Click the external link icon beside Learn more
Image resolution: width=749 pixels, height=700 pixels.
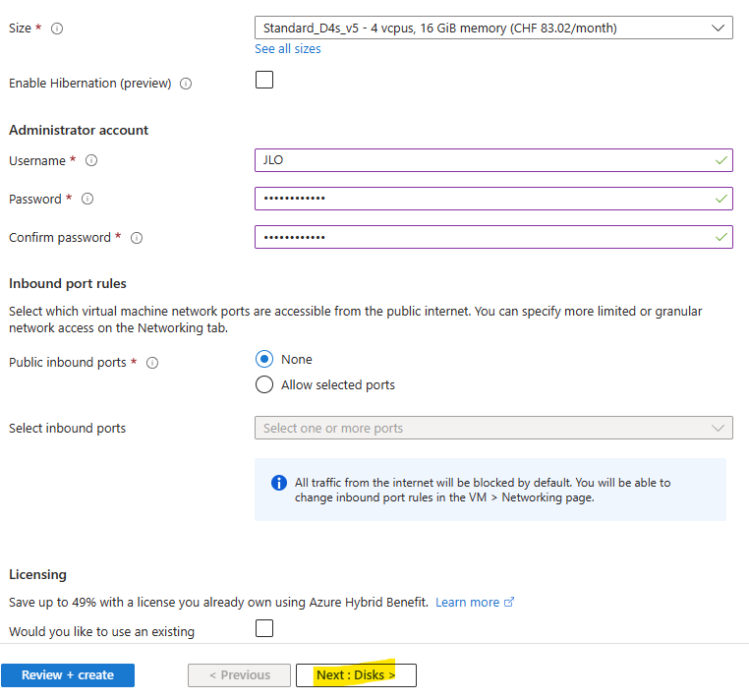pos(509,602)
